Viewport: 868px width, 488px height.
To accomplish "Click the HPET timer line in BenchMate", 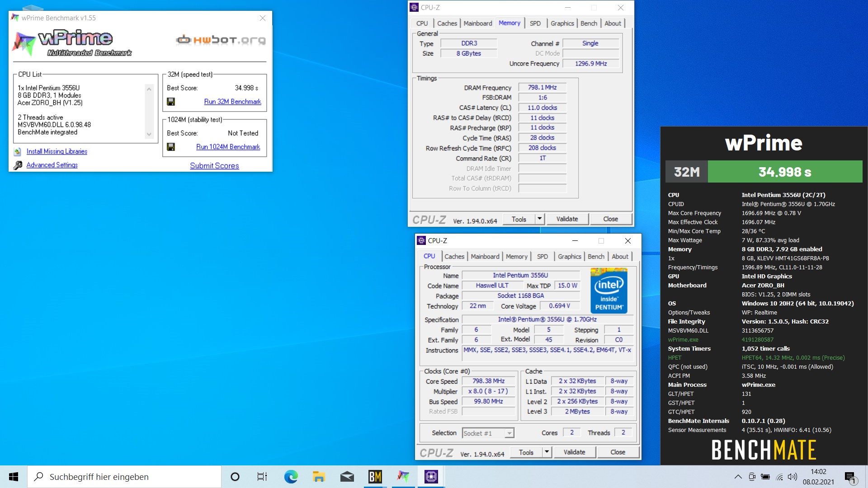I will tap(756, 358).
